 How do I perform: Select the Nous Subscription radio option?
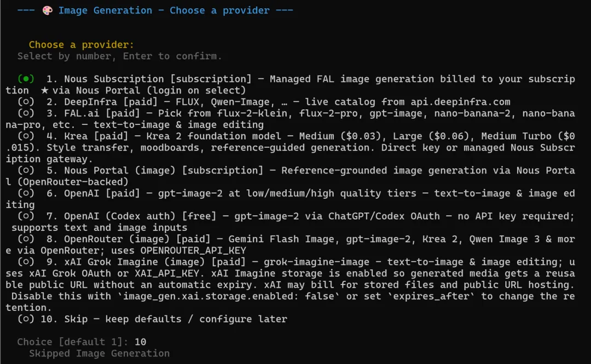pos(26,79)
